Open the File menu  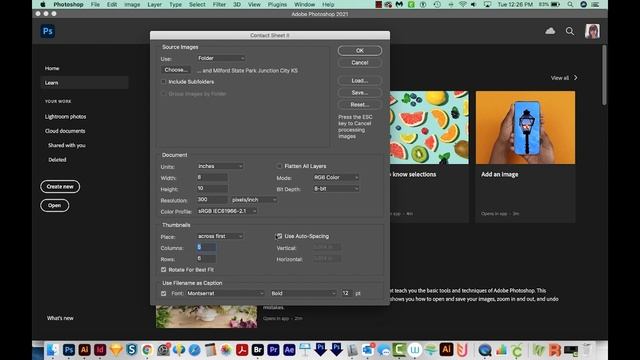click(x=95, y=4)
